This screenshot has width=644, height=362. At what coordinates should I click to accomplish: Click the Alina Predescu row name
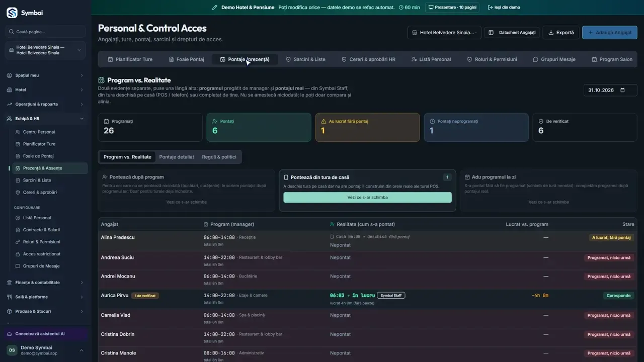point(118,237)
